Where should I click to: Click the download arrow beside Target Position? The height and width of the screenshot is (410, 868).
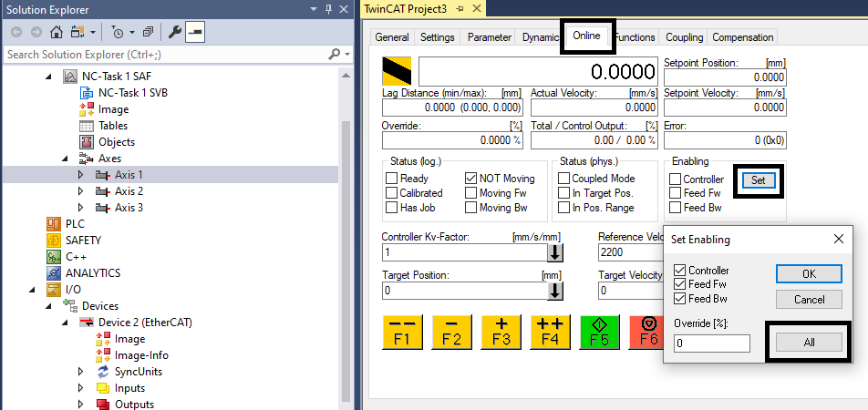[x=554, y=291]
